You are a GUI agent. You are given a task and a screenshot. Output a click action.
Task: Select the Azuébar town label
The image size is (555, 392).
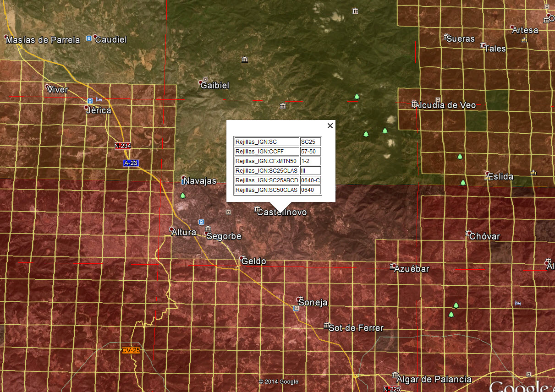(412, 268)
